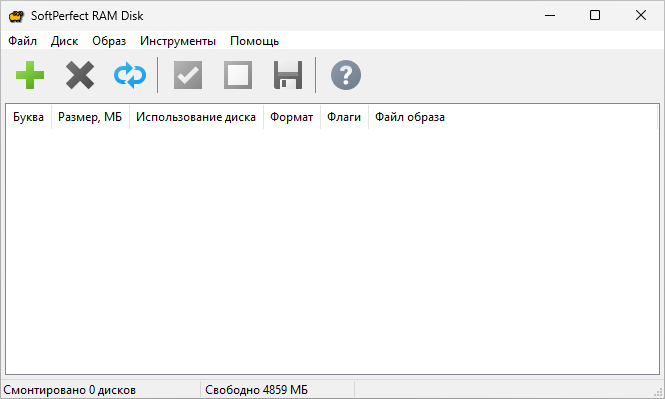The height and width of the screenshot is (399, 665).
Task: Click the blue remount arrows icon
Action: (x=130, y=75)
